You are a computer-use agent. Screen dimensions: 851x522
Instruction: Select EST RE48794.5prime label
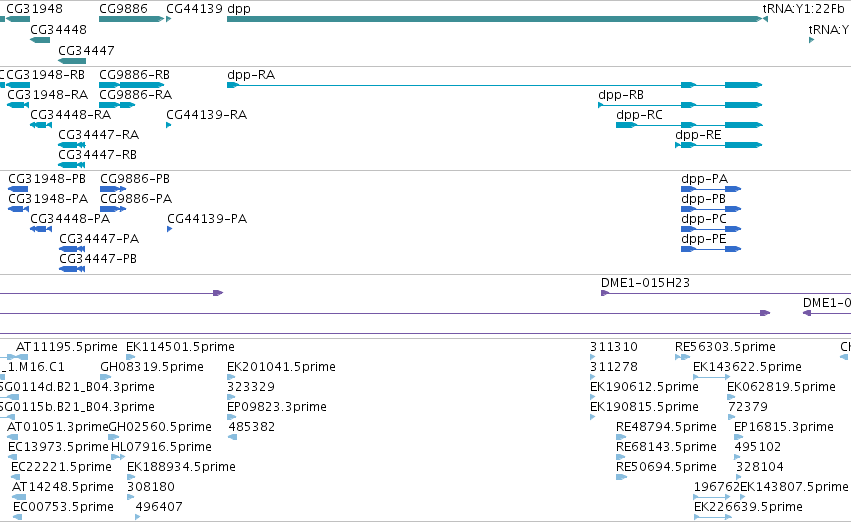[x=666, y=427]
